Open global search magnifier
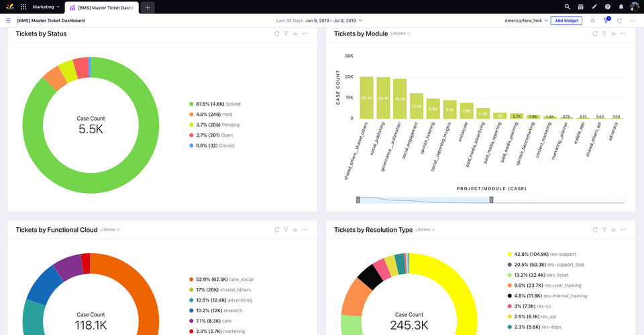 coord(568,7)
